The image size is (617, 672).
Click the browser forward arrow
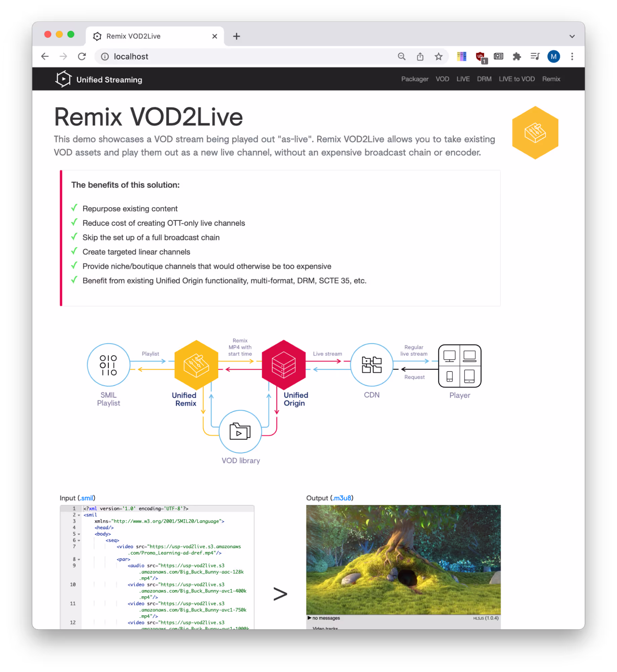coord(63,56)
